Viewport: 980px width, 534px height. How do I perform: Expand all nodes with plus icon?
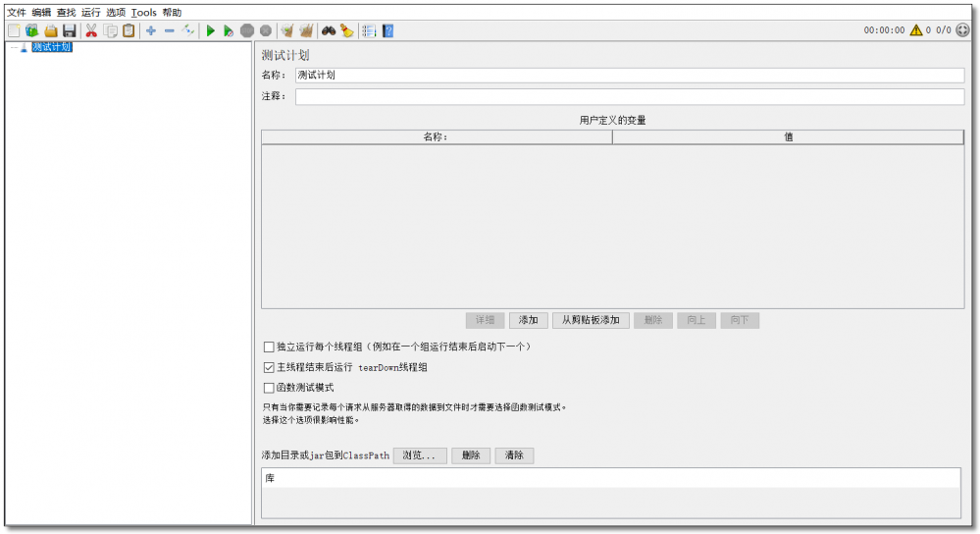coord(151,30)
